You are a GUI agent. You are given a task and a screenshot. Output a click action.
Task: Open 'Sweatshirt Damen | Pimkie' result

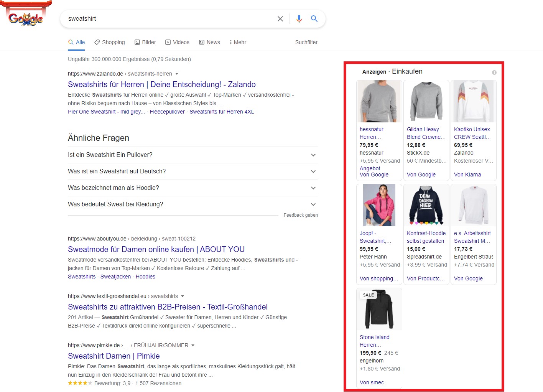pyautogui.click(x=114, y=356)
